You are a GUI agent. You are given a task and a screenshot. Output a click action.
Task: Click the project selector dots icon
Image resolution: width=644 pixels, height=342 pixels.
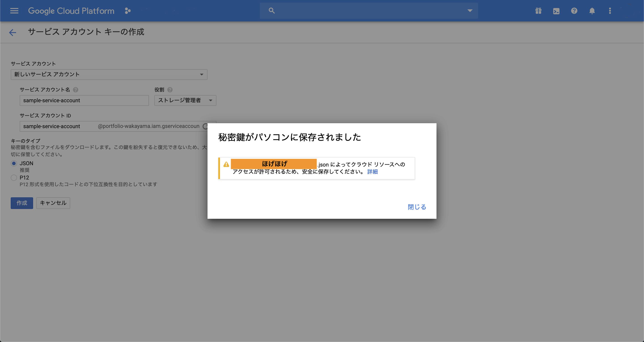tap(128, 11)
